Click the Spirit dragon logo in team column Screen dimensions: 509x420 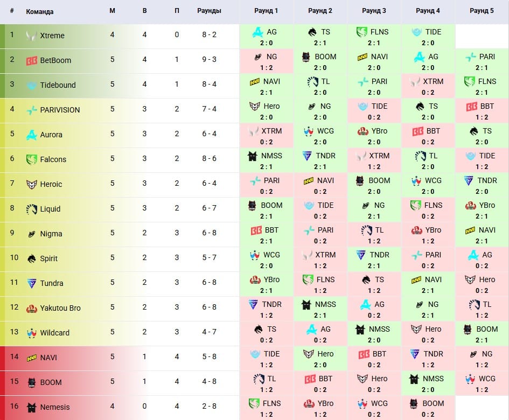pyautogui.click(x=32, y=258)
